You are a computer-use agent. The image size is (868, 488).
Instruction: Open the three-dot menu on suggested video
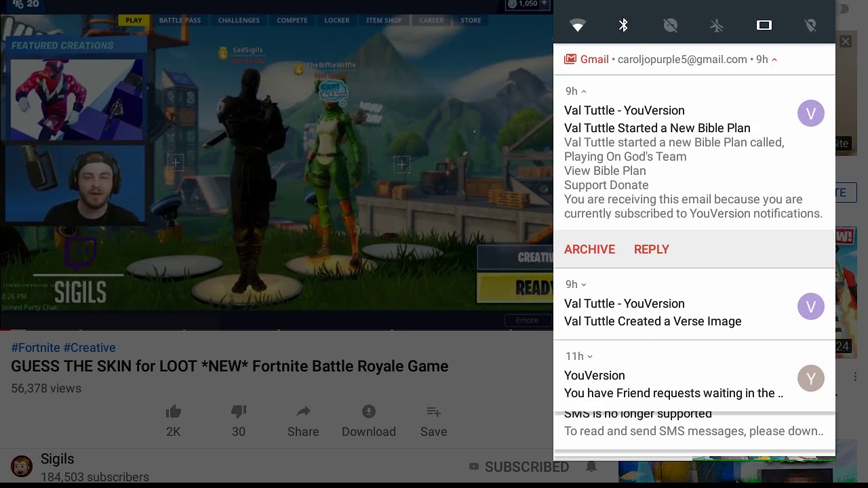pyautogui.click(x=856, y=377)
